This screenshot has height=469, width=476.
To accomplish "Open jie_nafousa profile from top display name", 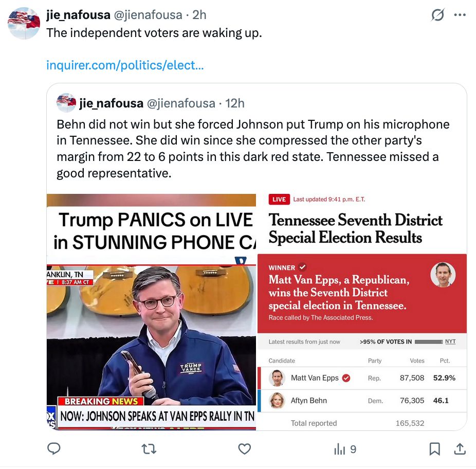I will pyautogui.click(x=78, y=14).
